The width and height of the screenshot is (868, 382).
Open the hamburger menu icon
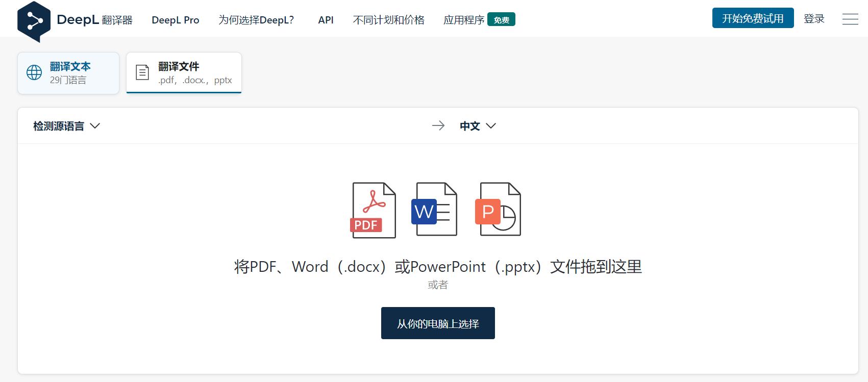point(850,19)
